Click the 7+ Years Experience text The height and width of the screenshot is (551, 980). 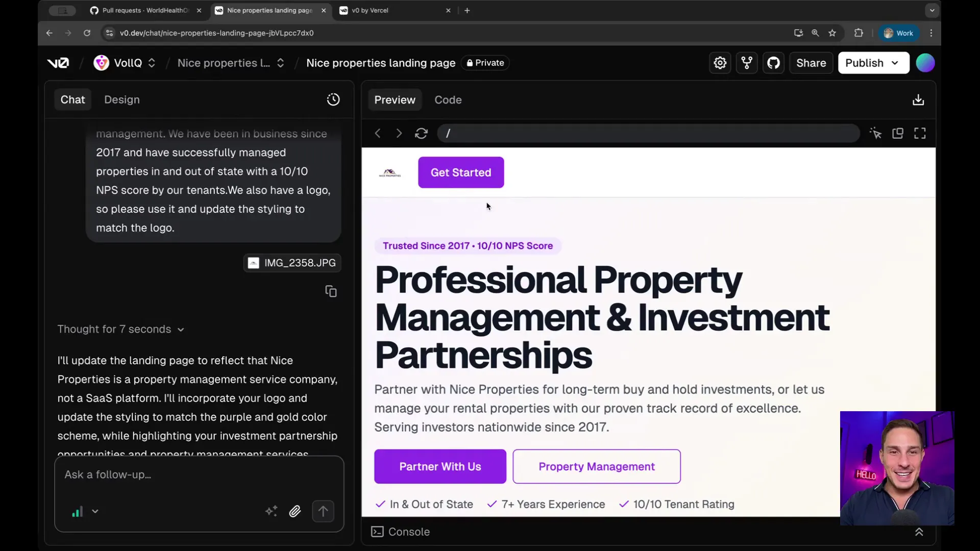(x=553, y=504)
